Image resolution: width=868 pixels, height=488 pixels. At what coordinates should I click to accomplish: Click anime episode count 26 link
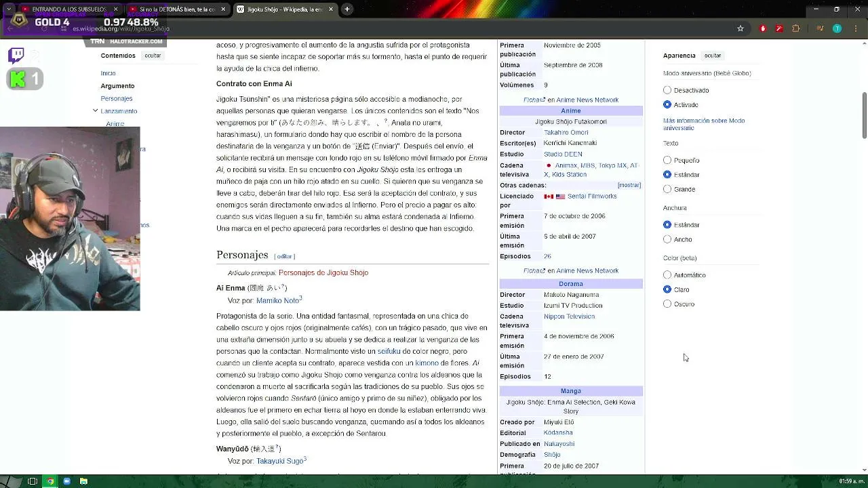[x=547, y=256]
